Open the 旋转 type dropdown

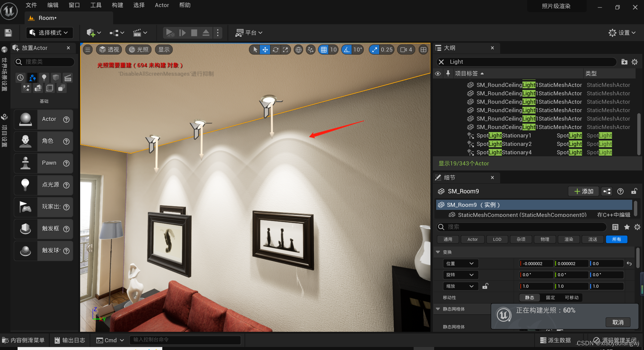(x=460, y=275)
